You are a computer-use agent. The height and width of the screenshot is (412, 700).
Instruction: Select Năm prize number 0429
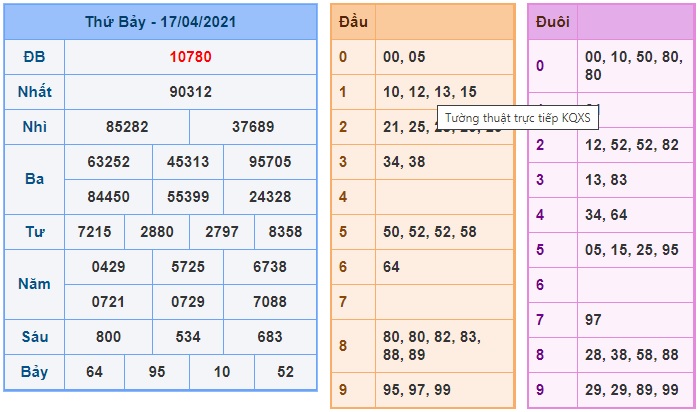tap(108, 267)
